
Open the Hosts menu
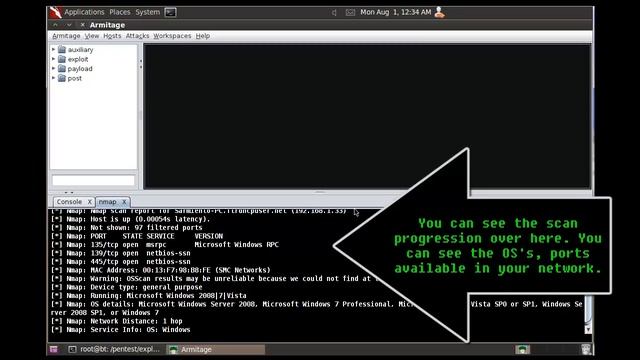(112, 36)
